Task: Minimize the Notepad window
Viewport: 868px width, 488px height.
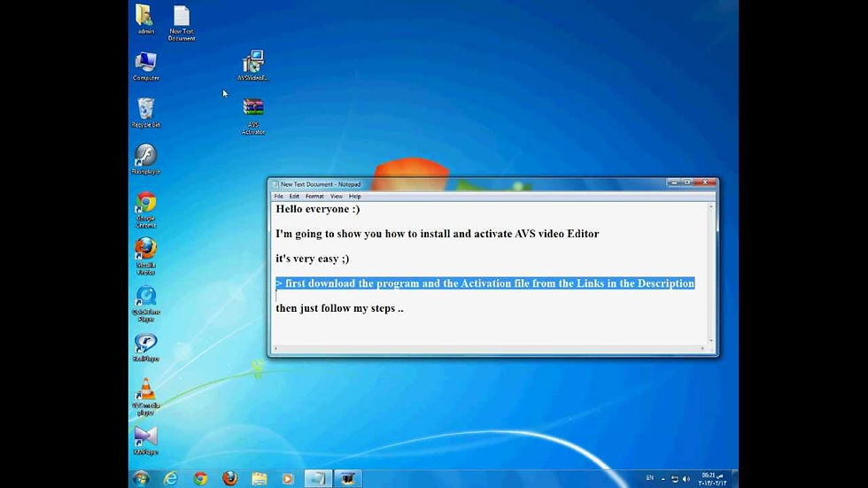Action: (x=674, y=182)
